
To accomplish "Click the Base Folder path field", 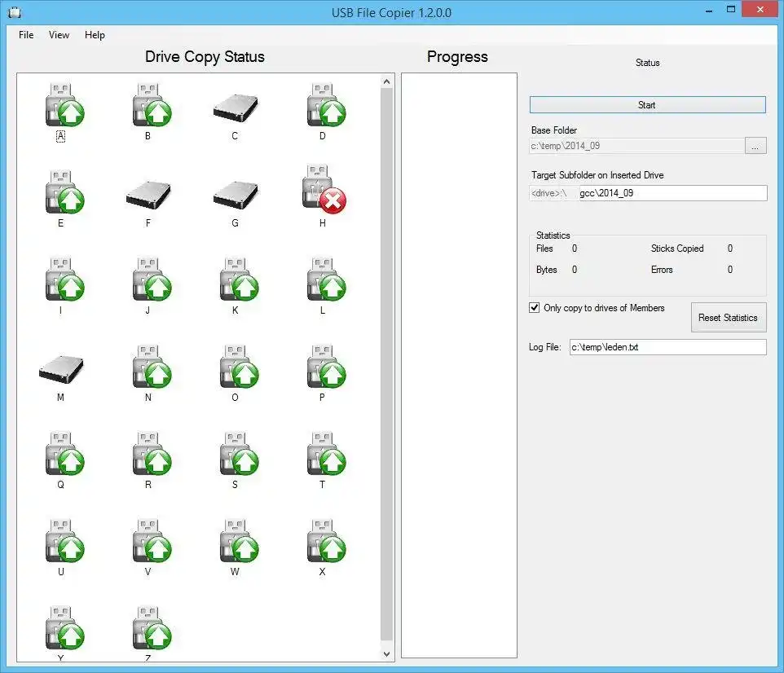I will coord(637,146).
